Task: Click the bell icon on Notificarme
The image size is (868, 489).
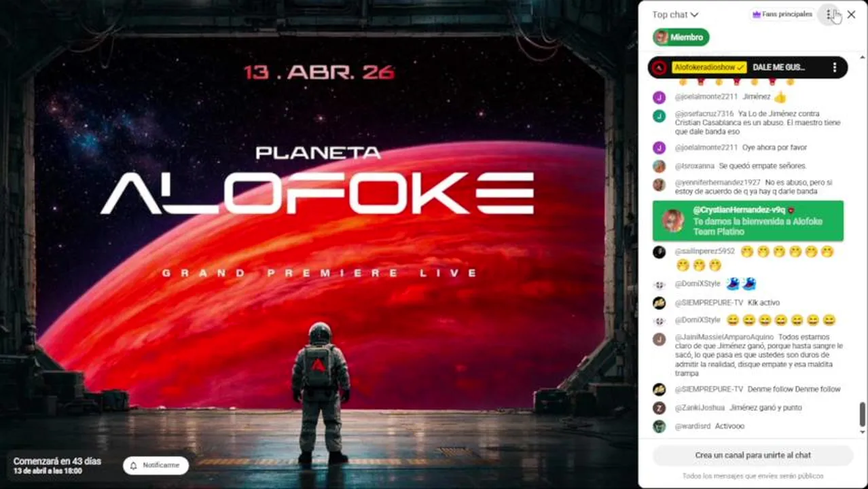Action: pyautogui.click(x=134, y=465)
